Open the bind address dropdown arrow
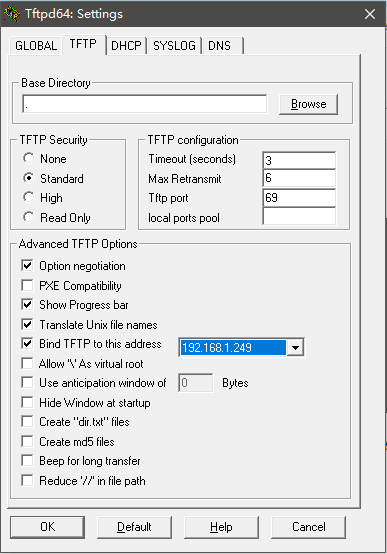Screen dimensions: 387x554 click(295, 348)
